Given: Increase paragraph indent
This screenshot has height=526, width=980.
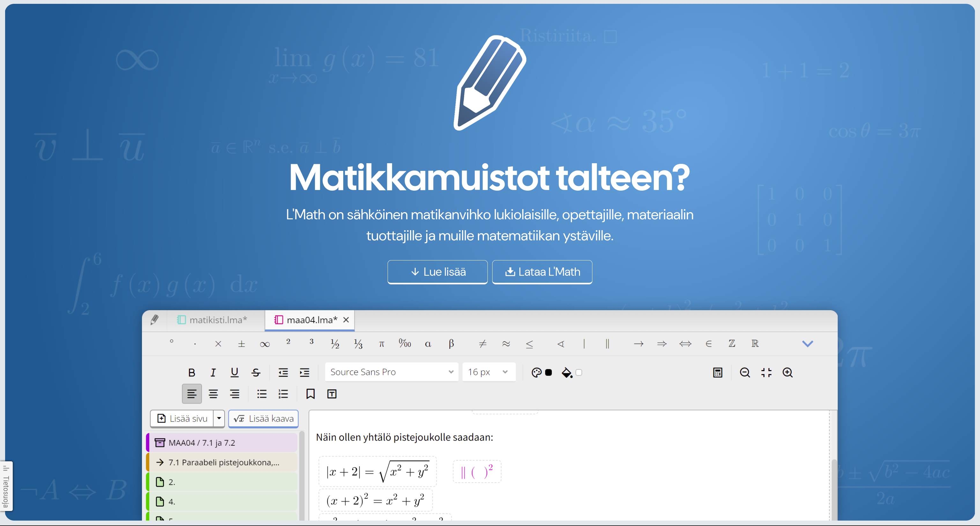Looking at the screenshot, I should (304, 372).
